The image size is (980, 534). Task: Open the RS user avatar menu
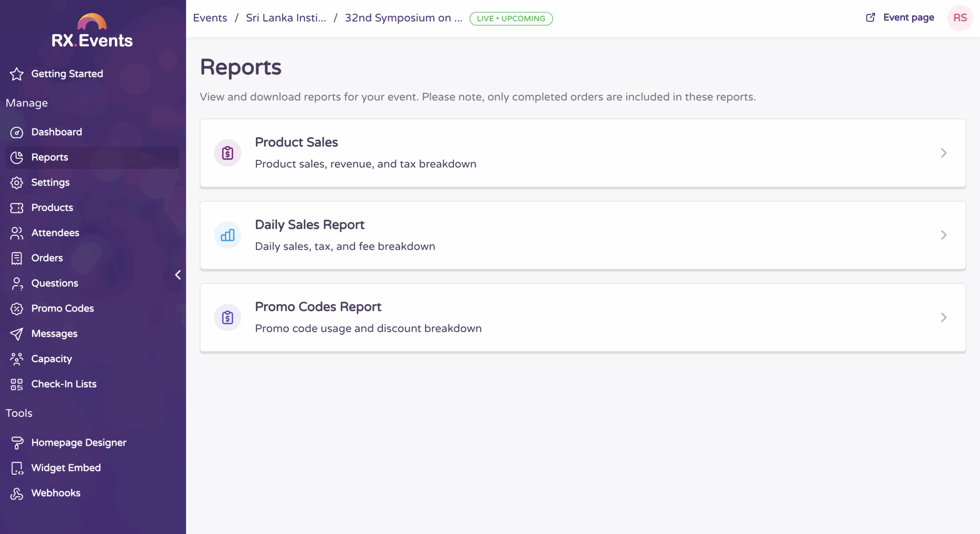click(x=960, y=18)
